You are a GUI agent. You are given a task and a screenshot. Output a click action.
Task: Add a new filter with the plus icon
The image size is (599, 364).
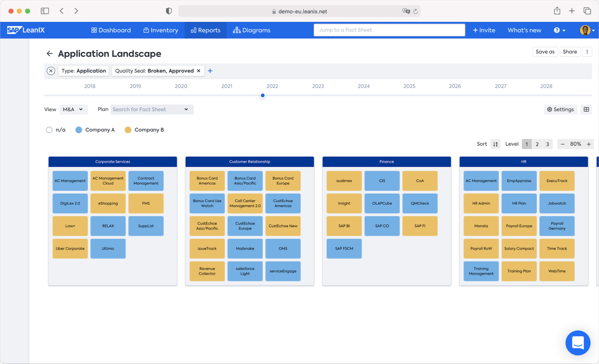[x=210, y=71]
